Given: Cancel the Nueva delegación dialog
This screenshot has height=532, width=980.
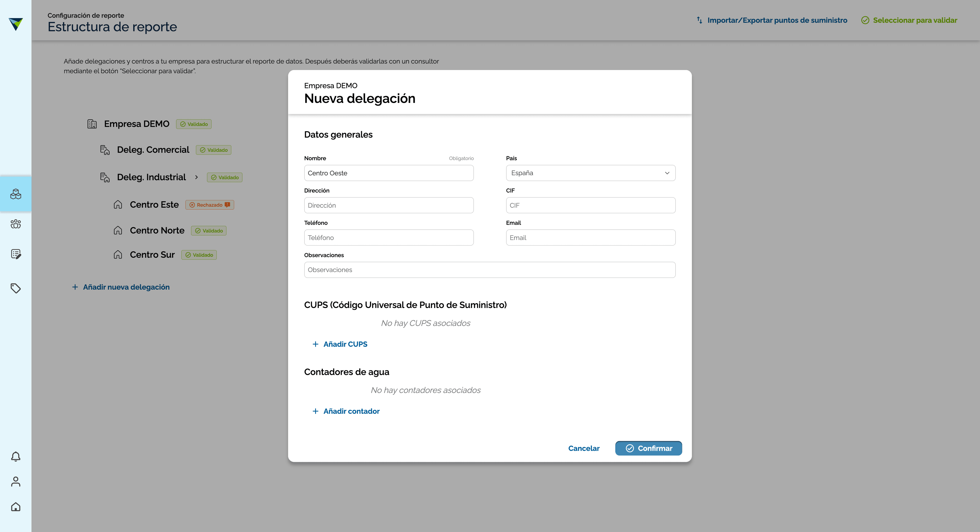Looking at the screenshot, I should (x=584, y=448).
